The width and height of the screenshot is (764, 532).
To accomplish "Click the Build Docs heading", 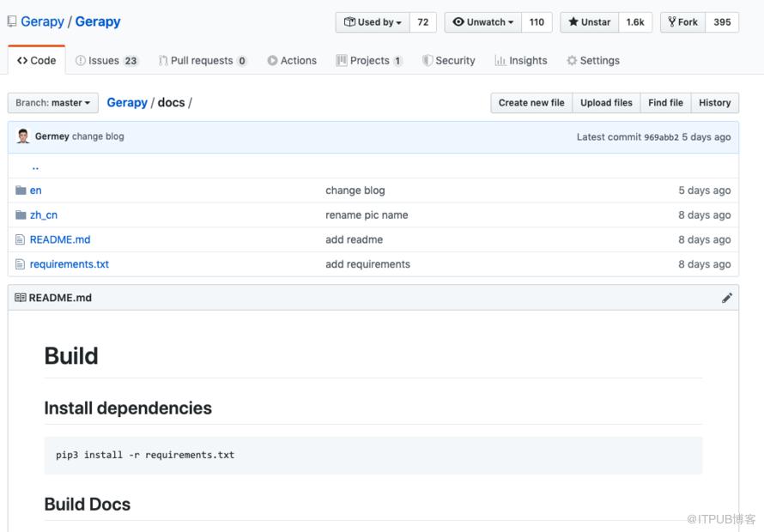I will pyautogui.click(x=88, y=505).
